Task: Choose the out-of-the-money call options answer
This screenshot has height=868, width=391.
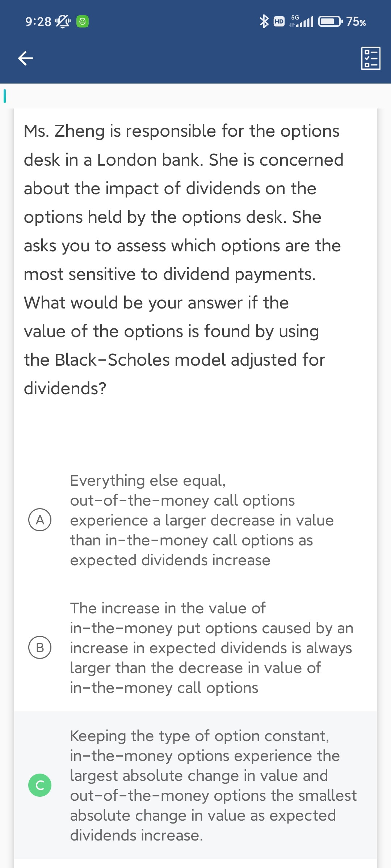Action: [201, 520]
